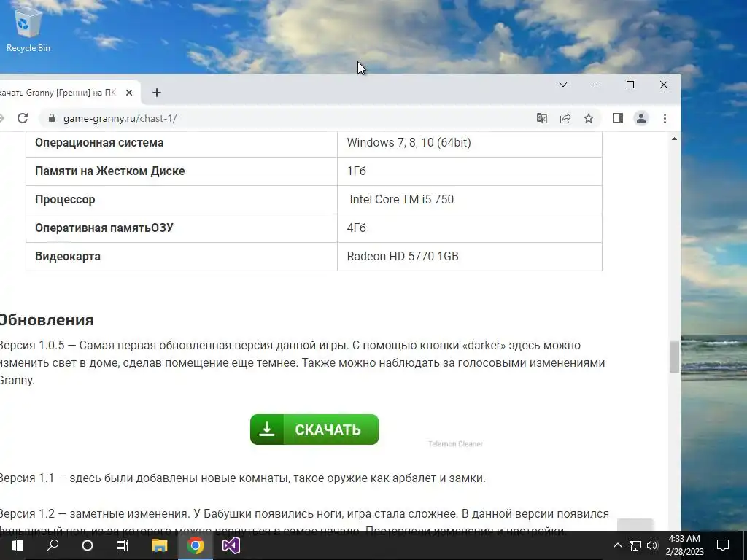
Task: Open Visual Studio from taskbar
Action: tap(231, 545)
